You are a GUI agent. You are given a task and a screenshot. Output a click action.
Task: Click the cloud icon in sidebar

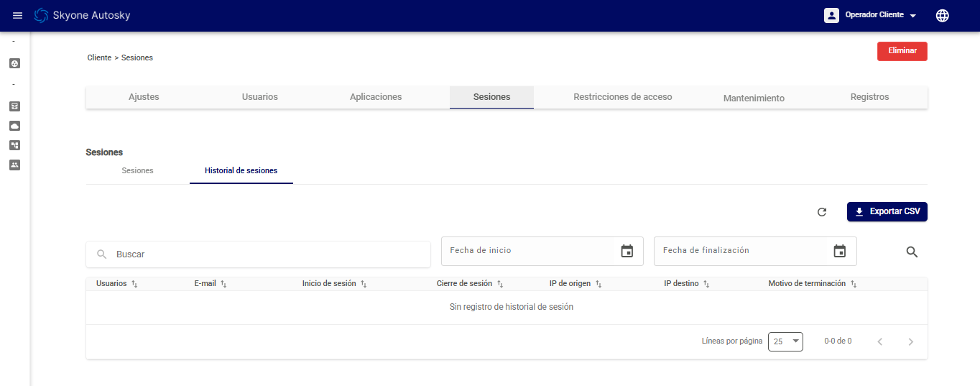14,126
